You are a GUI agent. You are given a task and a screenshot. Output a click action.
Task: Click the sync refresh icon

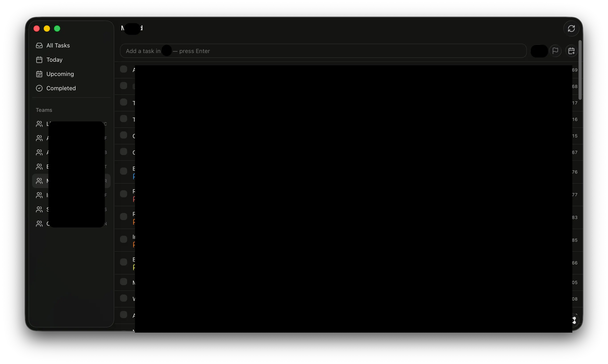tap(571, 29)
